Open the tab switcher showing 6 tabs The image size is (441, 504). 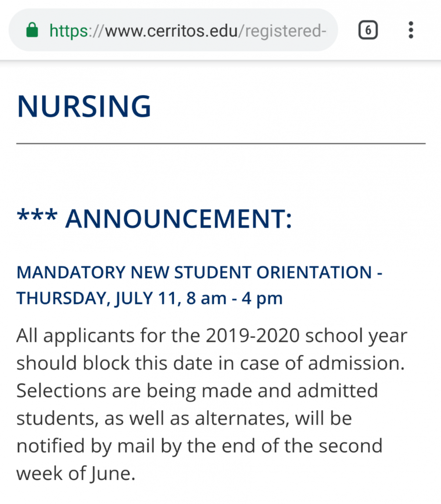click(368, 30)
